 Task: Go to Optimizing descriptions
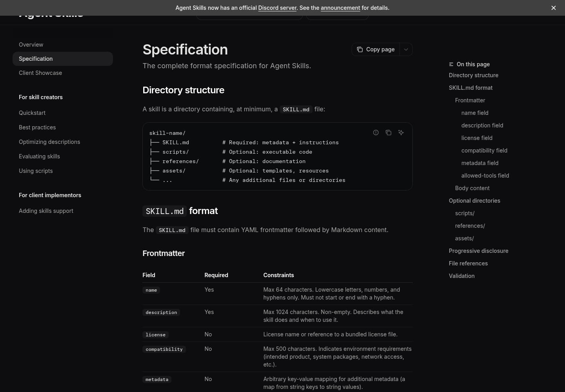[x=63, y=142]
